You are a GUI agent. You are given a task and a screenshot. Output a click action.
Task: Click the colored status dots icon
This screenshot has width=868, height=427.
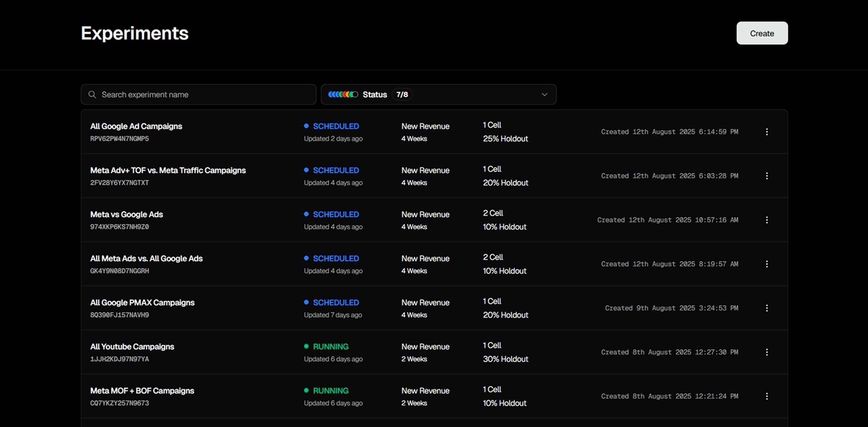[x=343, y=95]
